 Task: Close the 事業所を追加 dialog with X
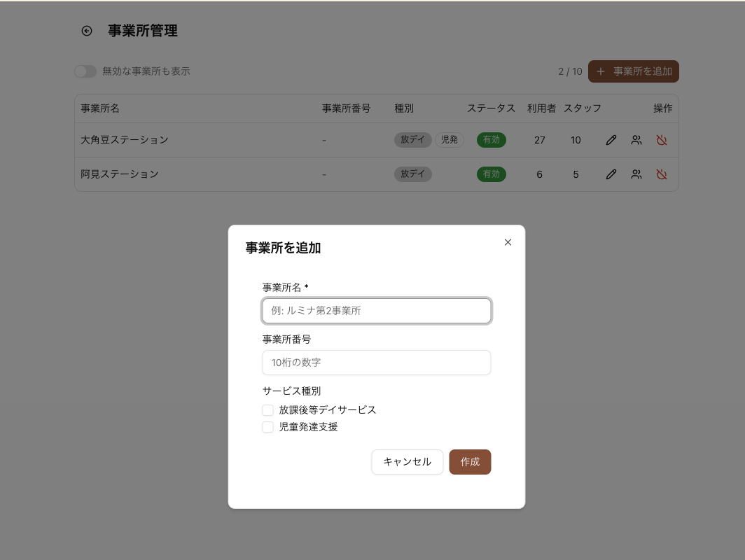tap(508, 242)
